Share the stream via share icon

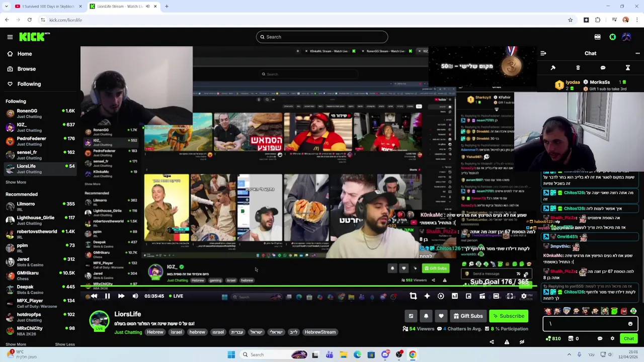tap(492, 342)
